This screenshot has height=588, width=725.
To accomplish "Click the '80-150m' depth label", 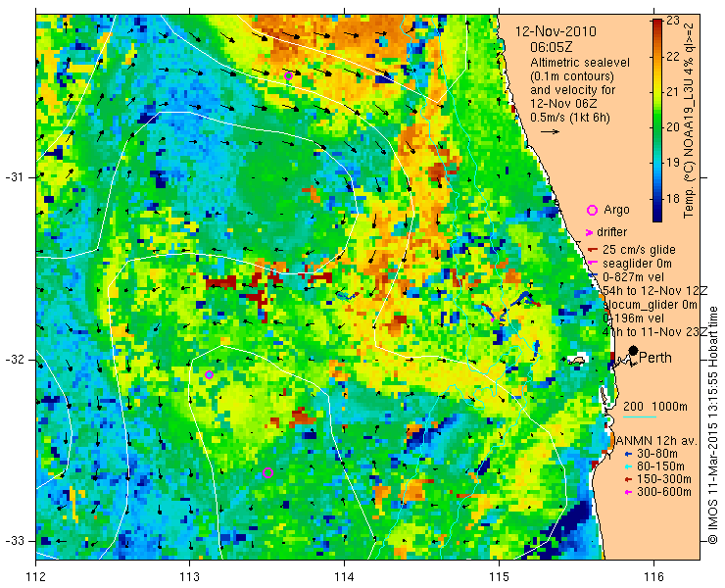I will (x=660, y=466).
